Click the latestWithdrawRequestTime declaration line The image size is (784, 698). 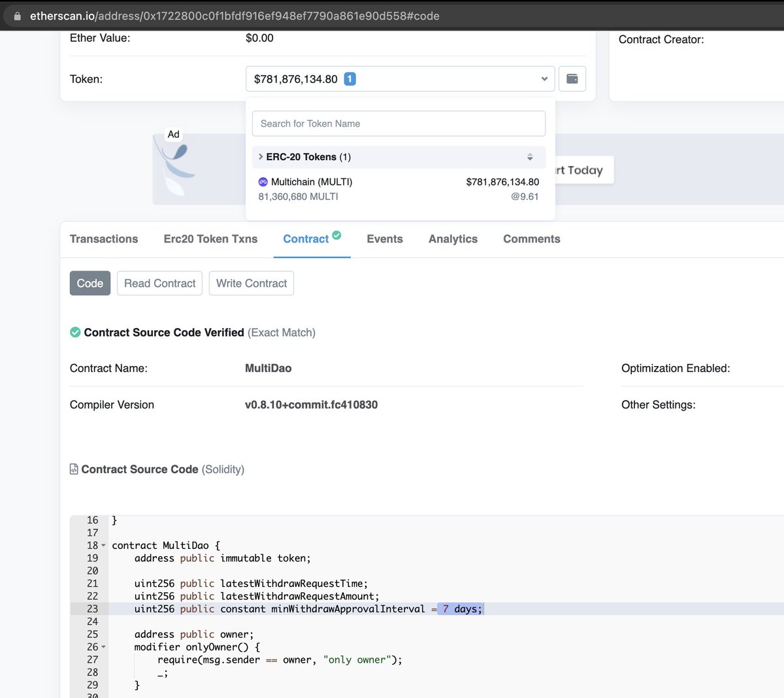pos(252,584)
